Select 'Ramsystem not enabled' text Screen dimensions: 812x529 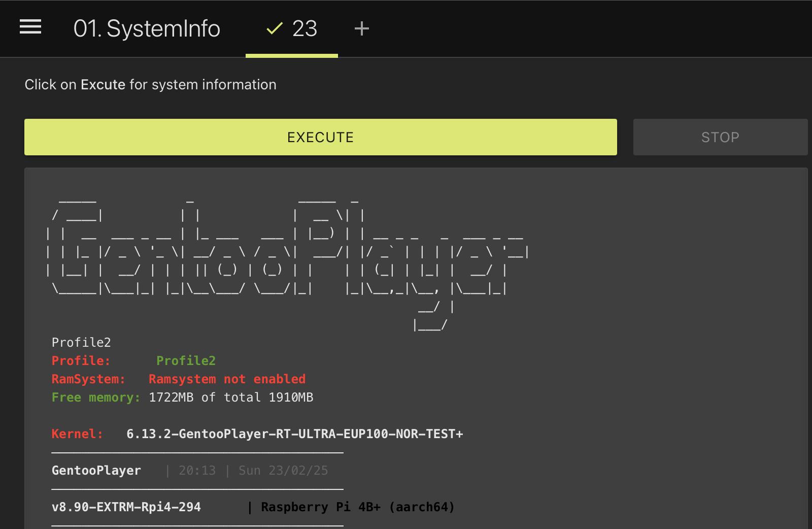coord(227,379)
